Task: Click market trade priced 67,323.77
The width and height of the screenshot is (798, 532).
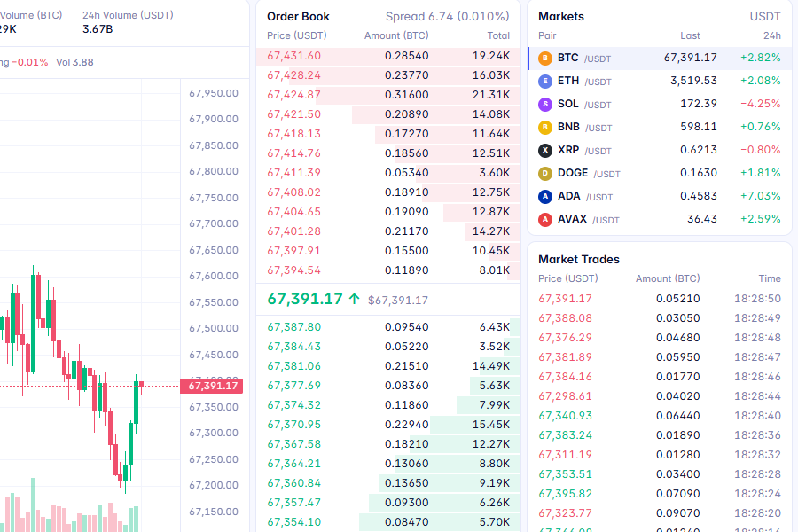Action: 660,513
